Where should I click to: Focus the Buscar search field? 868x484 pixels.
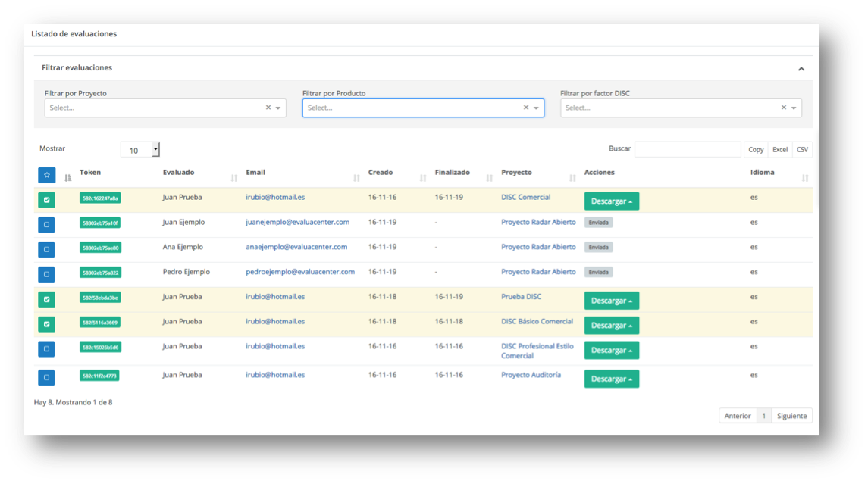pyautogui.click(x=688, y=149)
